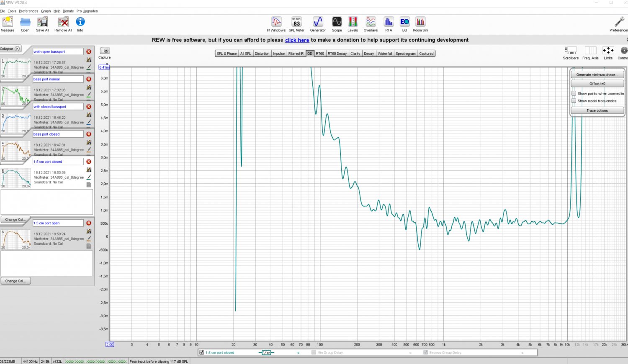
Task: Open the 1/12 smoothing selector in legend
Action: [266, 353]
